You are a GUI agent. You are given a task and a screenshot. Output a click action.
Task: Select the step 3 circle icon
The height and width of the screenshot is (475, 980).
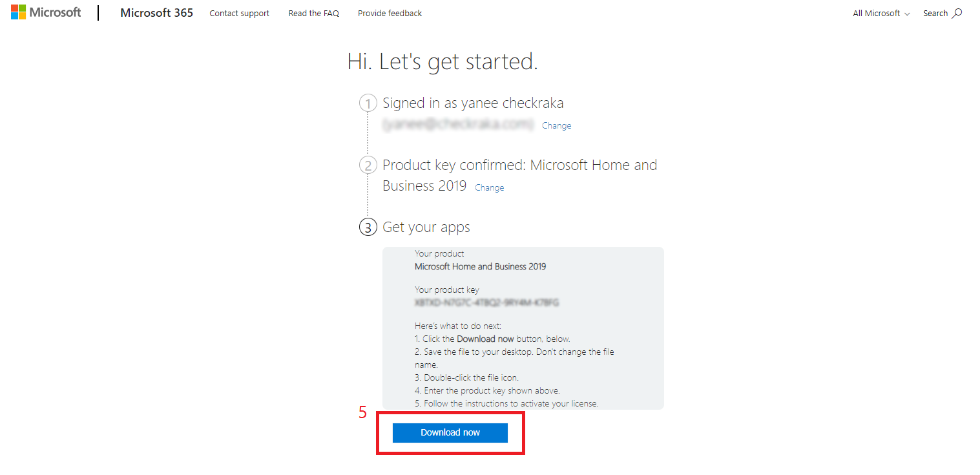point(368,227)
